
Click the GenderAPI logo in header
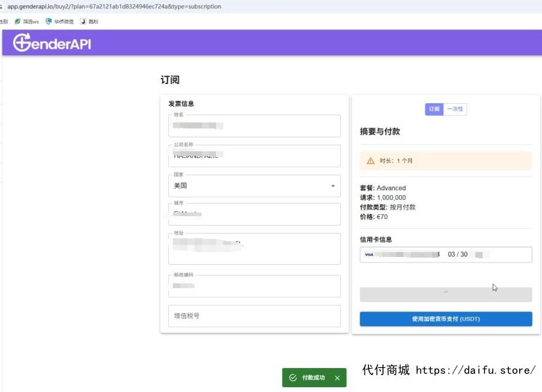(52, 43)
